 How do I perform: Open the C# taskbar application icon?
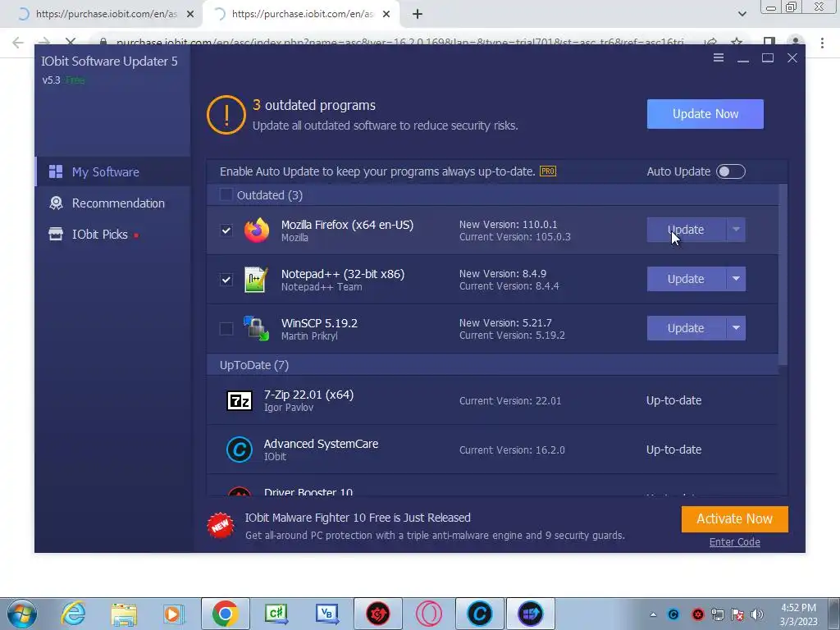(276, 614)
